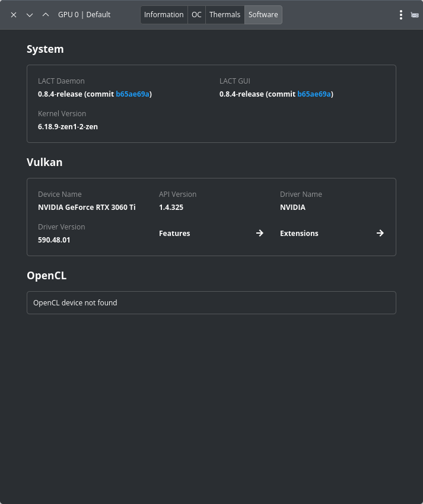Image resolution: width=423 pixels, height=504 pixels.
Task: Click the driver version 590.48.01 value
Action: (54, 240)
